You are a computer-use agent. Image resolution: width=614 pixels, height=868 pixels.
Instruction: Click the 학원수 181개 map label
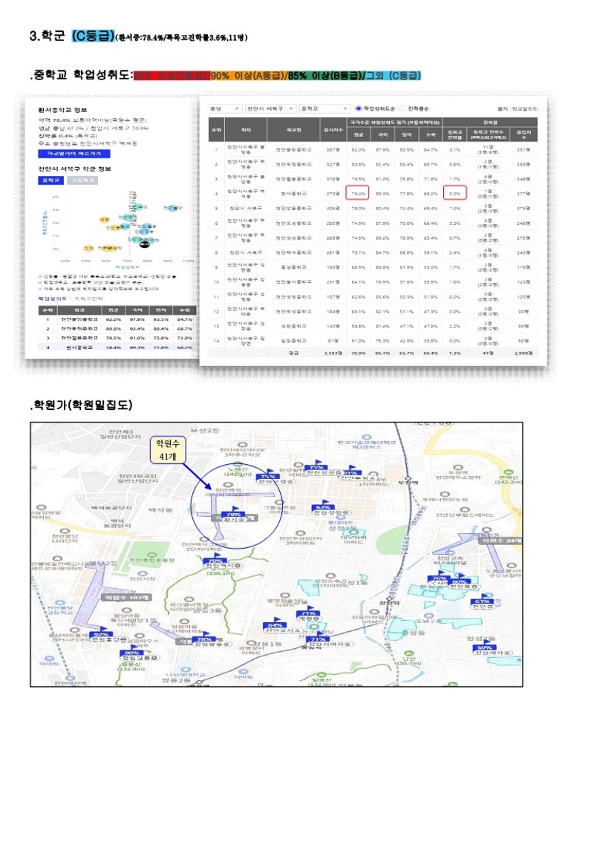click(x=126, y=597)
